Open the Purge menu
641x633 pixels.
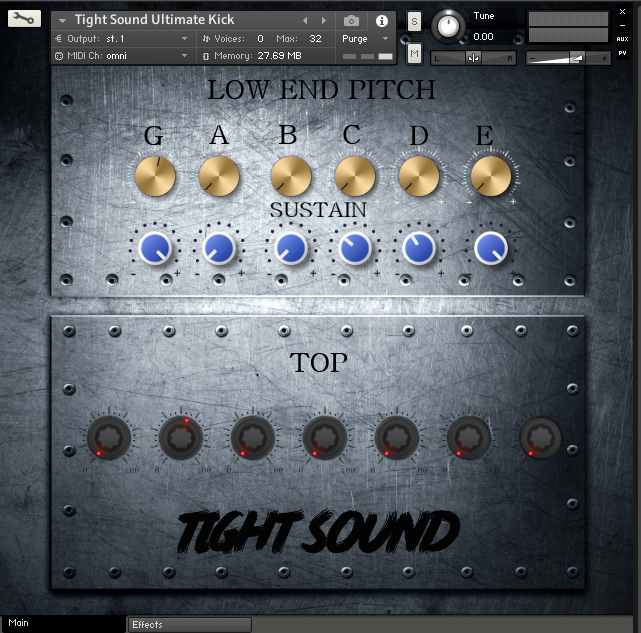pos(365,38)
